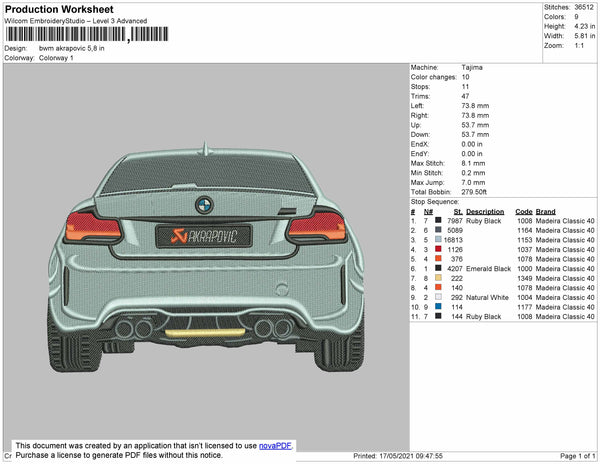Image resolution: width=600 pixels, height=464 pixels.
Task: Click the 'Code' column header
Action: point(523,212)
